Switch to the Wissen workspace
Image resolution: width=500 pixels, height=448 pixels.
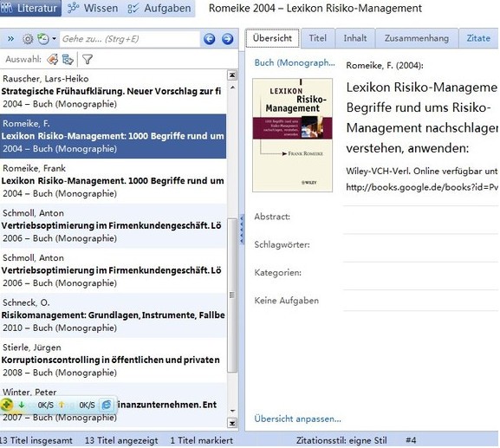tap(93, 9)
